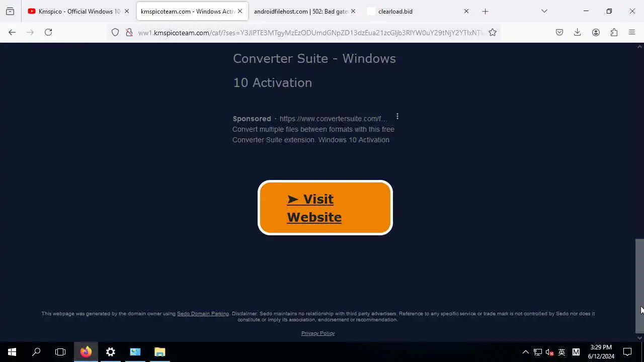
Task: Open the Extensions menu
Action: 614,32
